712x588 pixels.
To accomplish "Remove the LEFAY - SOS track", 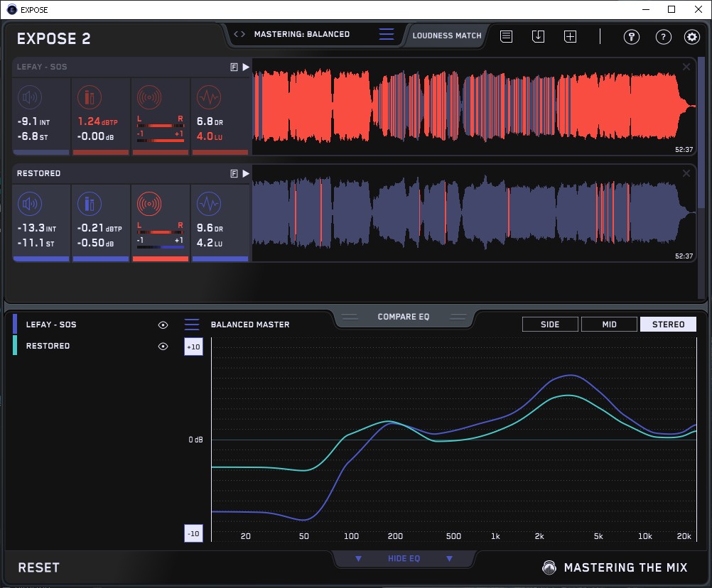I will click(686, 67).
